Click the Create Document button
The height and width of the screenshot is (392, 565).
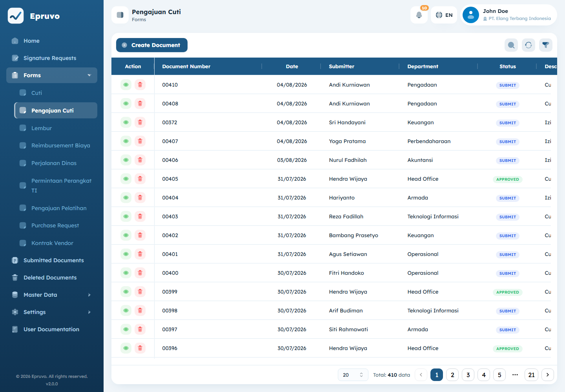(x=152, y=45)
